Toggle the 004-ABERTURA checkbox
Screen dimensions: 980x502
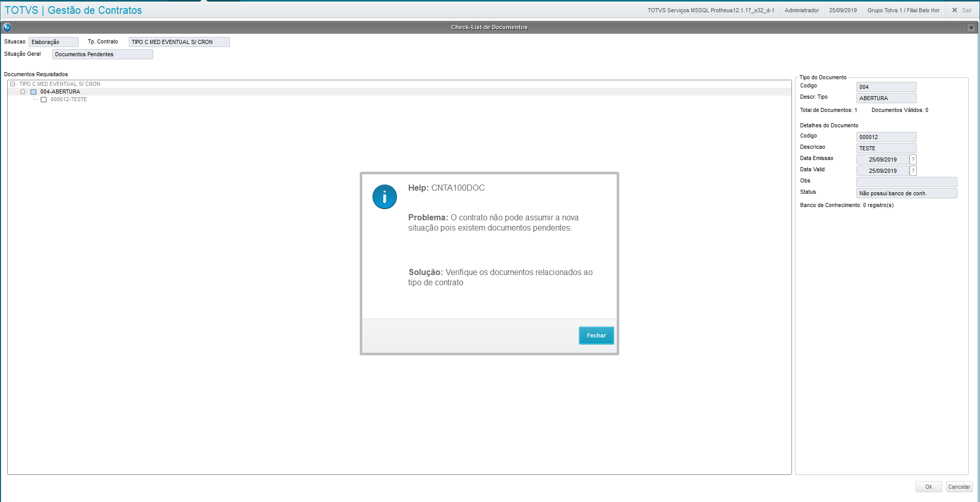click(34, 92)
